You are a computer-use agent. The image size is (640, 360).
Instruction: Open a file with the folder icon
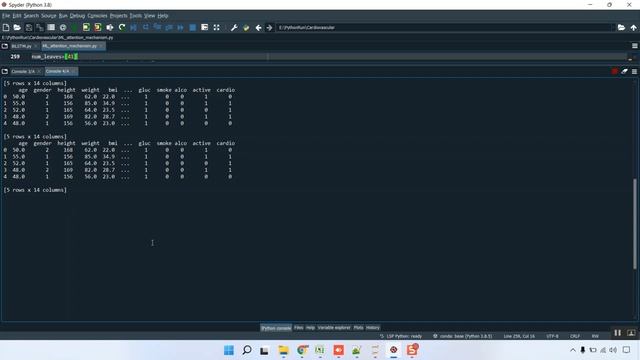[17, 27]
